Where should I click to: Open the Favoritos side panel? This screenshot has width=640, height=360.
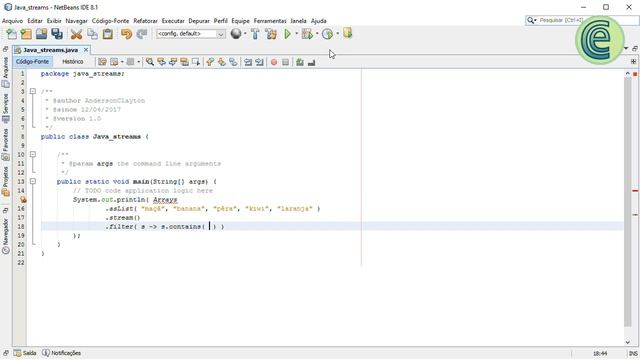click(6, 146)
